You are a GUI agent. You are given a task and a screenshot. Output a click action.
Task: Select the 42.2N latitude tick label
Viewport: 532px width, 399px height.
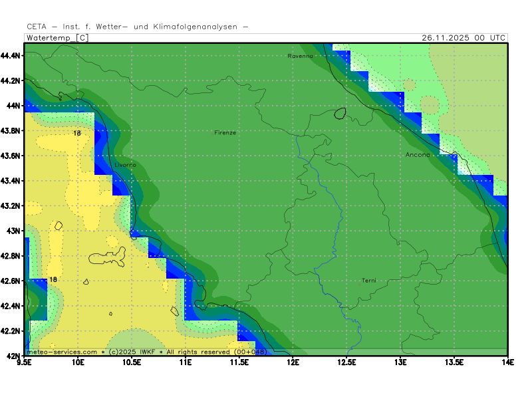[11, 331]
